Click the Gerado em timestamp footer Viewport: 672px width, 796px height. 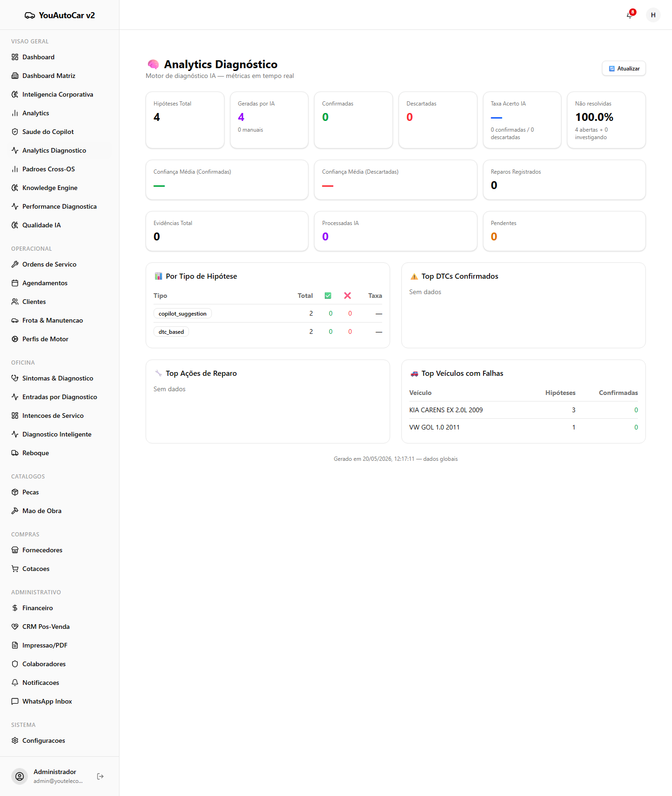coord(396,459)
